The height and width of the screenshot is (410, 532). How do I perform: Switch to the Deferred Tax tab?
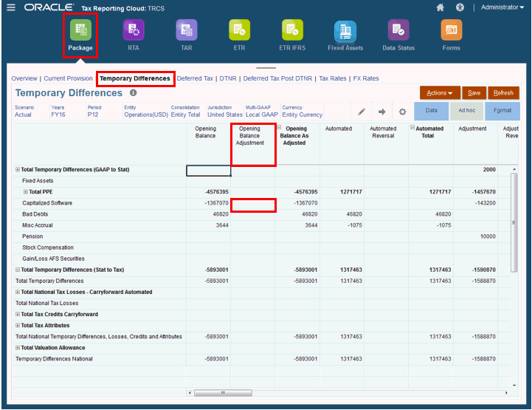[195, 78]
